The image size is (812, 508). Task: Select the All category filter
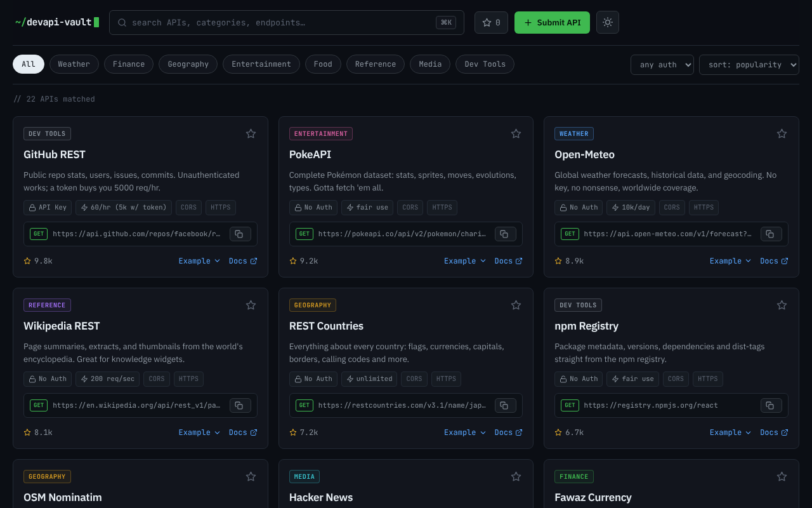[29, 64]
